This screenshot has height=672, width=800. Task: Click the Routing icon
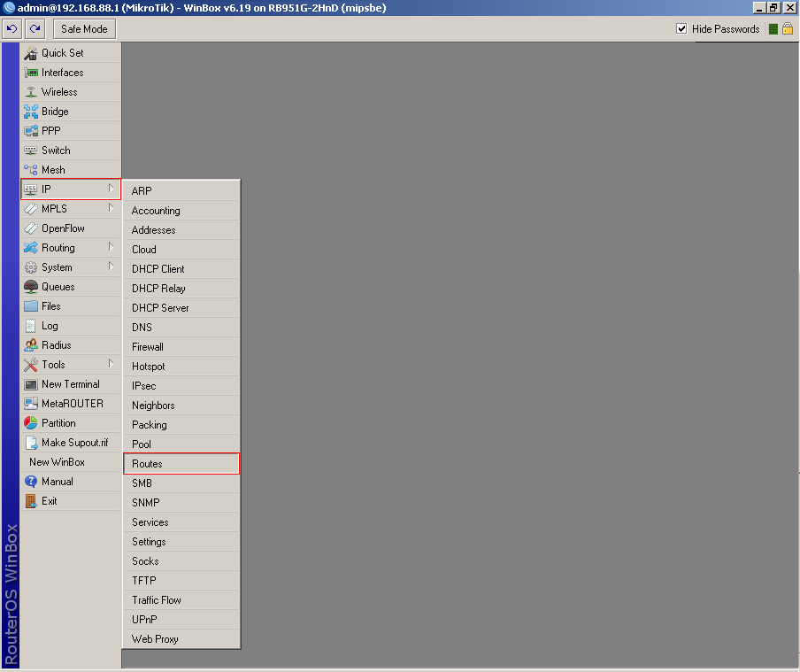pyautogui.click(x=31, y=248)
